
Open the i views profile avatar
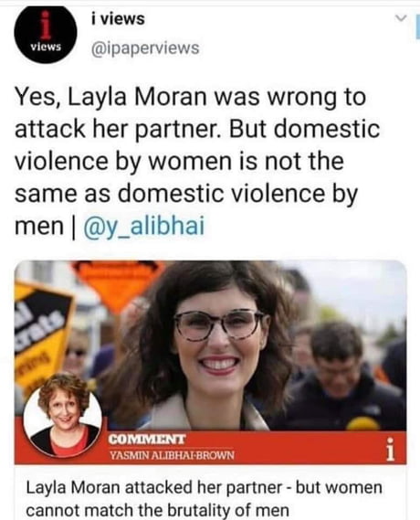pyautogui.click(x=46, y=33)
